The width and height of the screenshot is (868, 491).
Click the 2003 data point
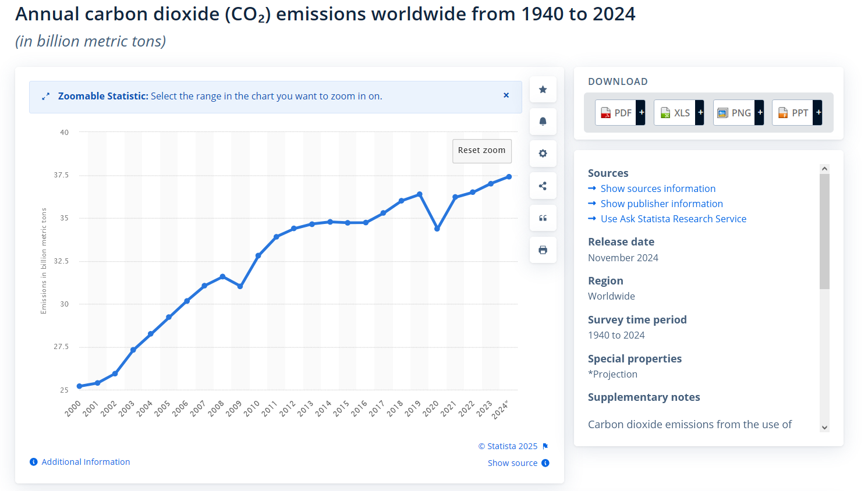[x=133, y=350]
